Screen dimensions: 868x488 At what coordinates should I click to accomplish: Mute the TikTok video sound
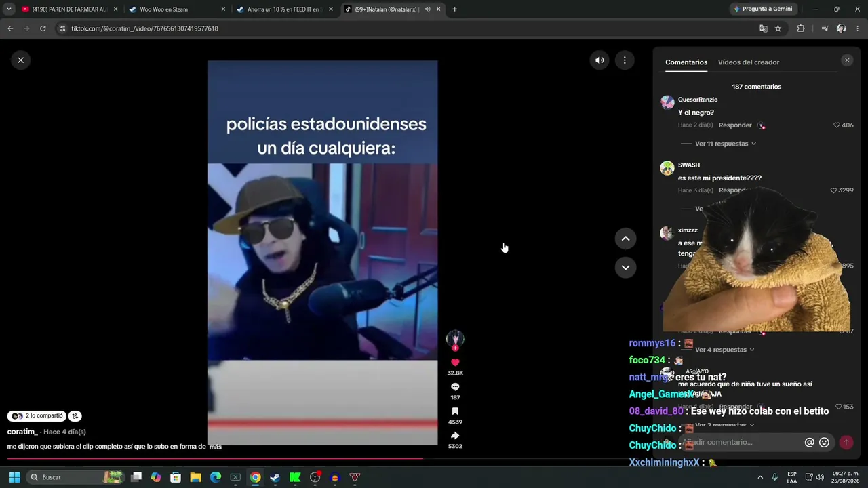pyautogui.click(x=599, y=60)
